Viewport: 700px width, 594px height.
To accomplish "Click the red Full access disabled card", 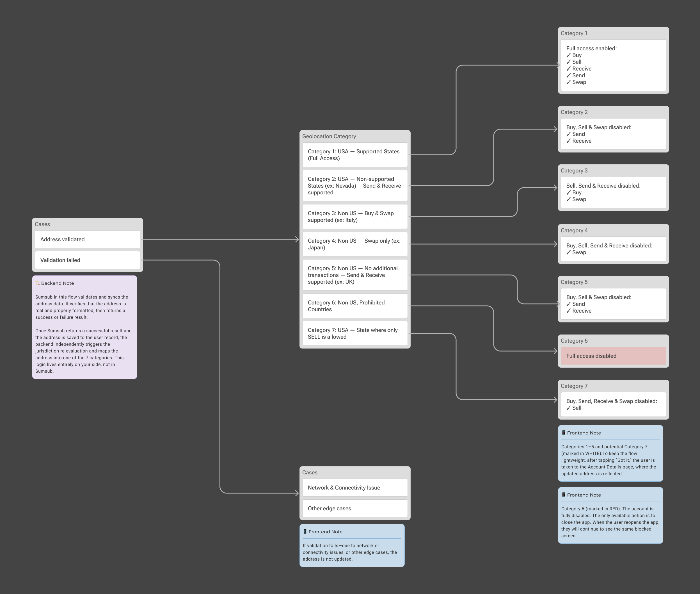I will pos(614,356).
